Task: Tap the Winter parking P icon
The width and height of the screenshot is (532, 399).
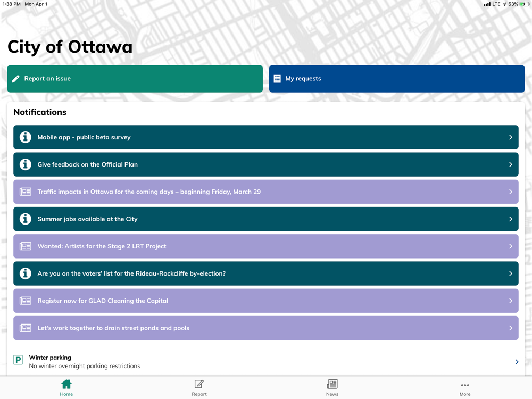Action: [x=18, y=360]
